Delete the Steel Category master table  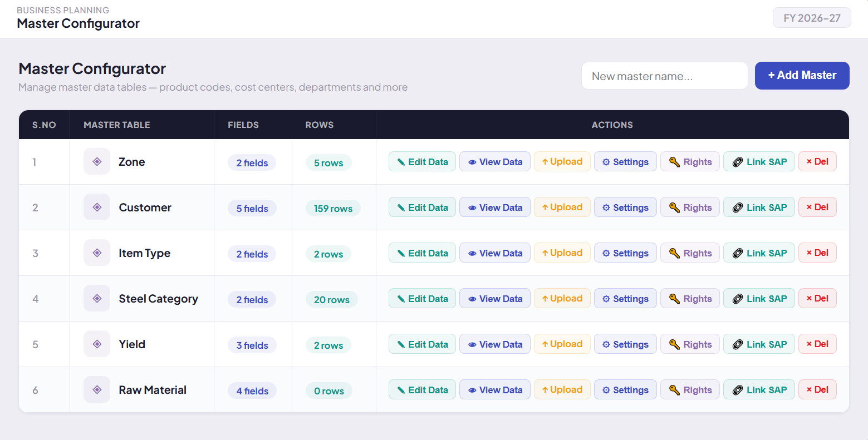point(817,299)
